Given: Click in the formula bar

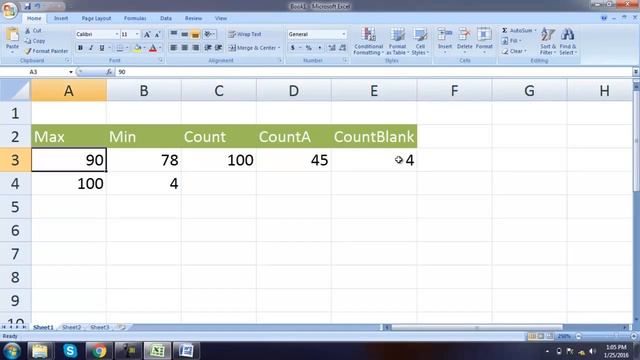Looking at the screenshot, I should [x=373, y=72].
